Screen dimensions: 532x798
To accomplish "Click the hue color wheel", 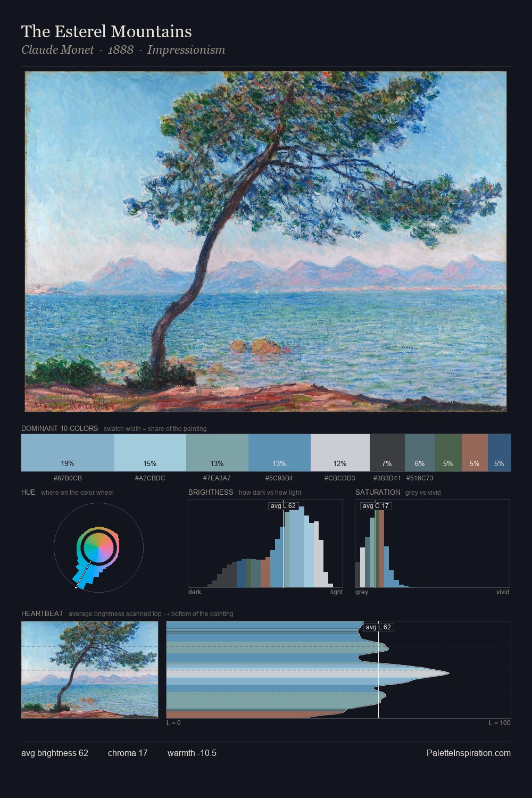I will click(x=98, y=547).
